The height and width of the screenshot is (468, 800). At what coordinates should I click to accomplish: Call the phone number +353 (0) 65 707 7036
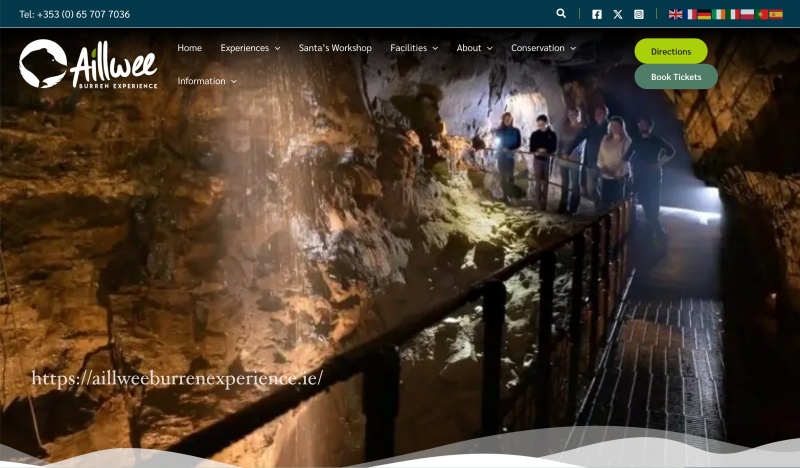coord(83,14)
